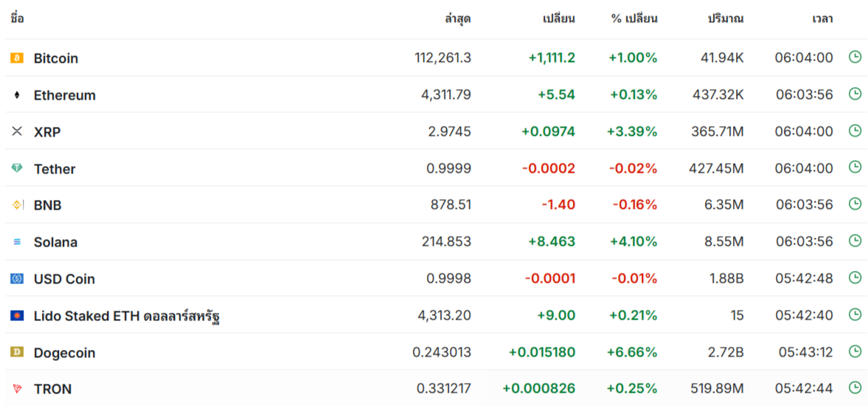Open the Ethereum name link
Viewport: 868px width, 406px height.
click(x=65, y=95)
